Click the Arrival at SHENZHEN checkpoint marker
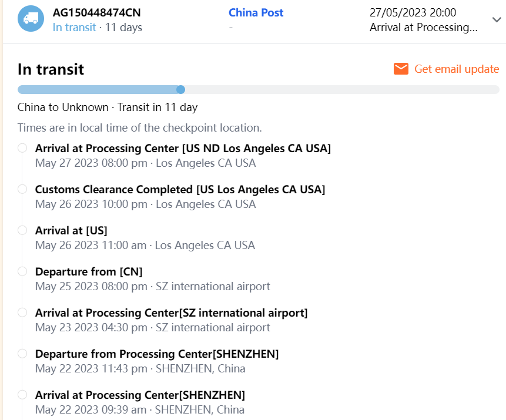This screenshot has height=420, width=506. [x=22, y=395]
